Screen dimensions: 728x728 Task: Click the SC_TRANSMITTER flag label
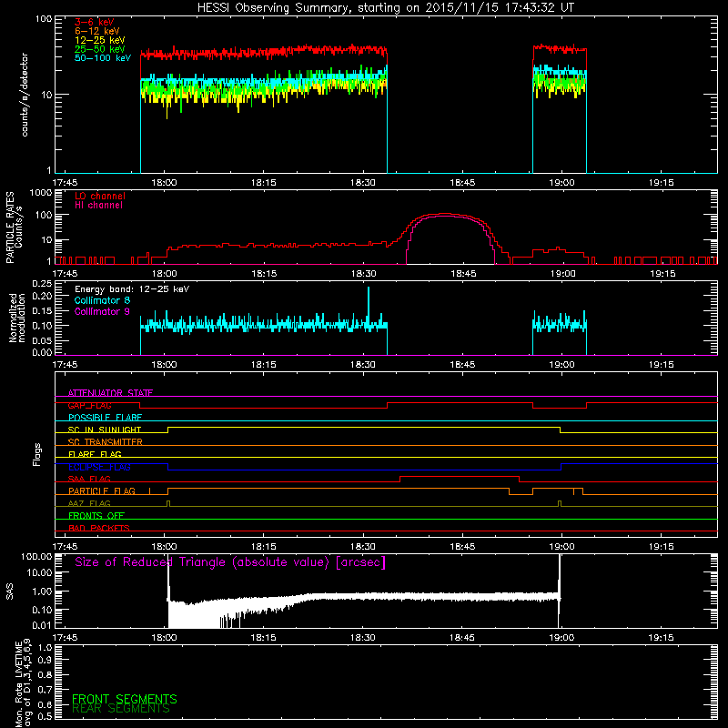point(106,442)
